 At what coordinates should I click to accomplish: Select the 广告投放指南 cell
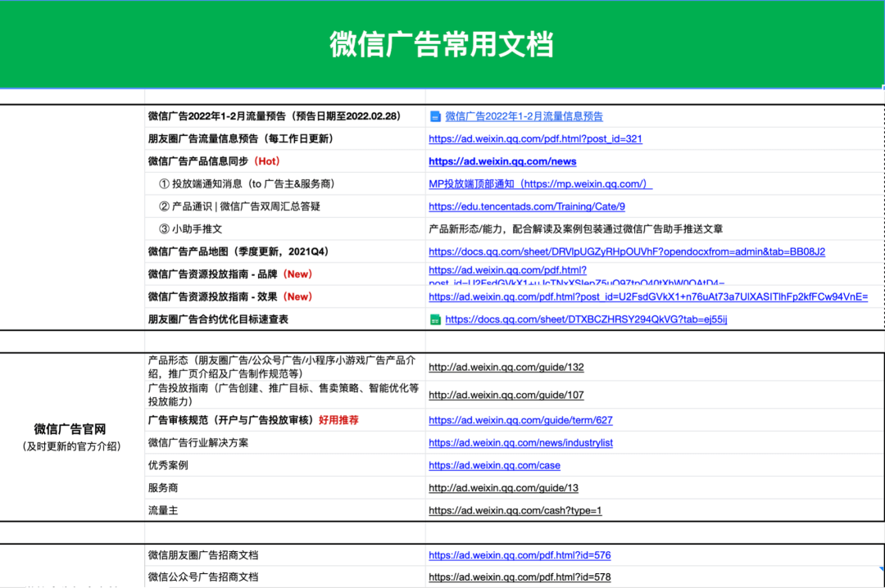point(285,395)
